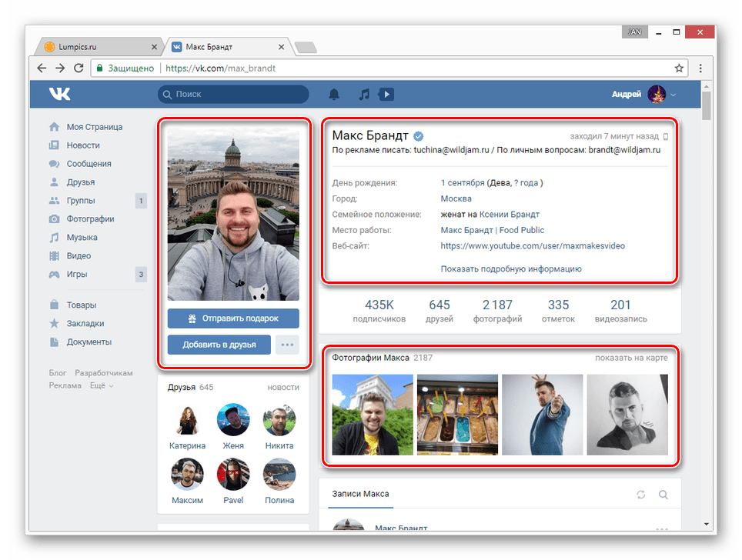The width and height of the screenshot is (742, 560).
Task: Open the Ксении Брандт spouse link
Action: [x=510, y=215]
